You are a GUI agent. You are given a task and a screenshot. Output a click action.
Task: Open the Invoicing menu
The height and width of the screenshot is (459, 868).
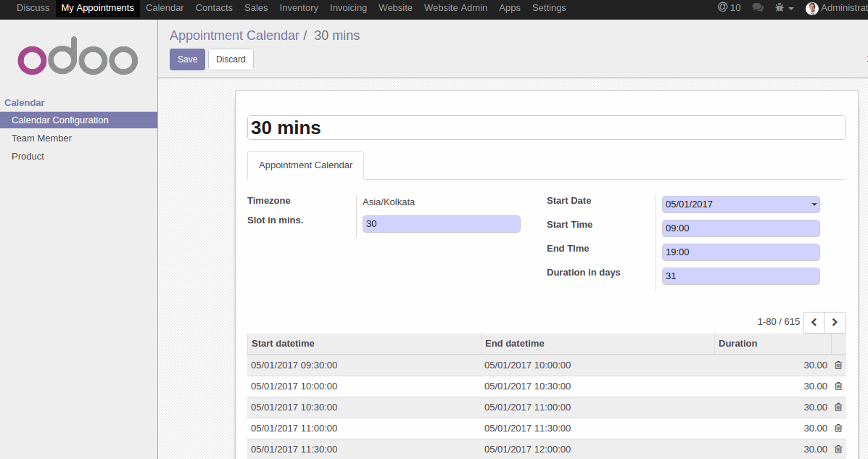coord(348,8)
